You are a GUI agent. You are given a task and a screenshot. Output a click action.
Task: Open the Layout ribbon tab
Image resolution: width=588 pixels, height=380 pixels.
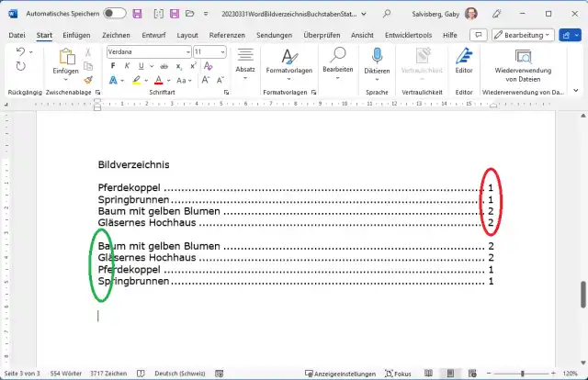click(187, 35)
